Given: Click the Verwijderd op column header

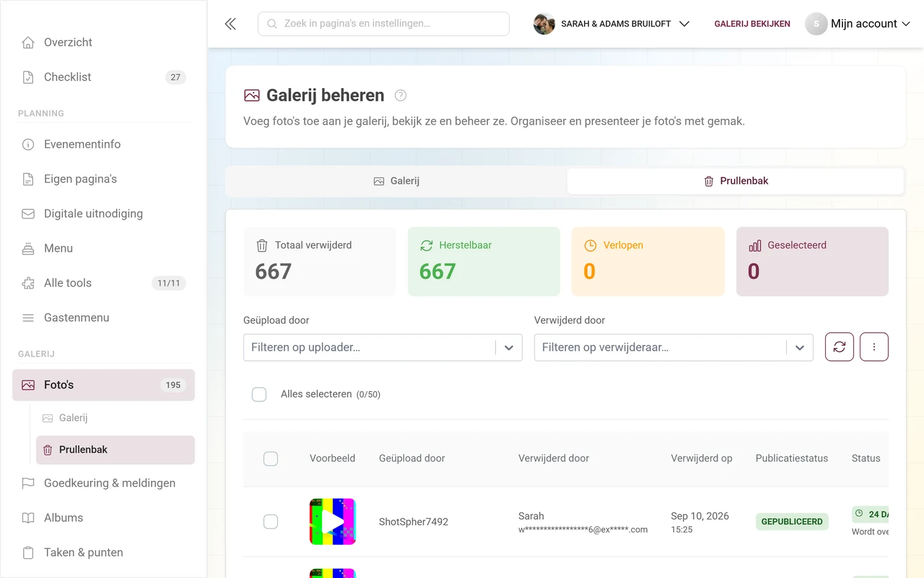Looking at the screenshot, I should click(701, 459).
